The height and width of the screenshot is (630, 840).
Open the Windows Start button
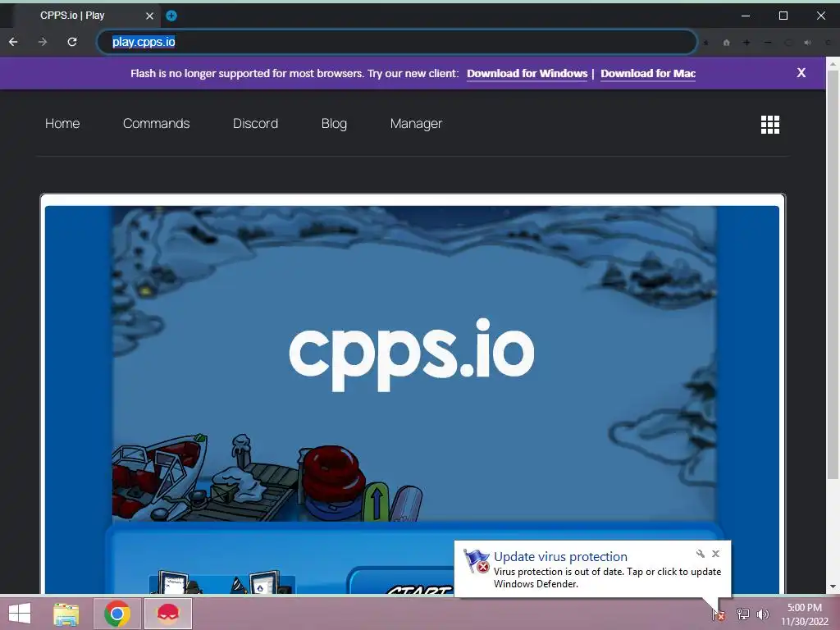coord(20,614)
